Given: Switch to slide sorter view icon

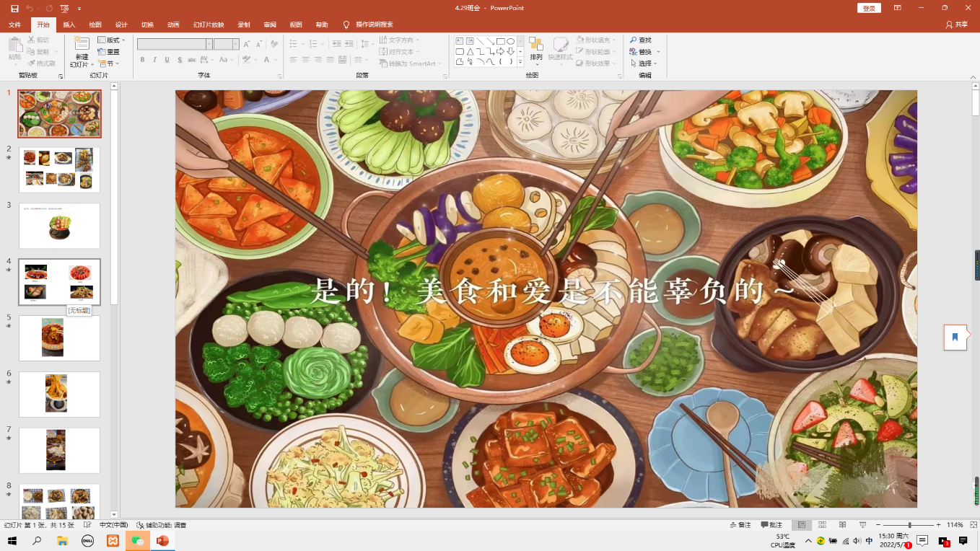Looking at the screenshot, I should point(822,525).
